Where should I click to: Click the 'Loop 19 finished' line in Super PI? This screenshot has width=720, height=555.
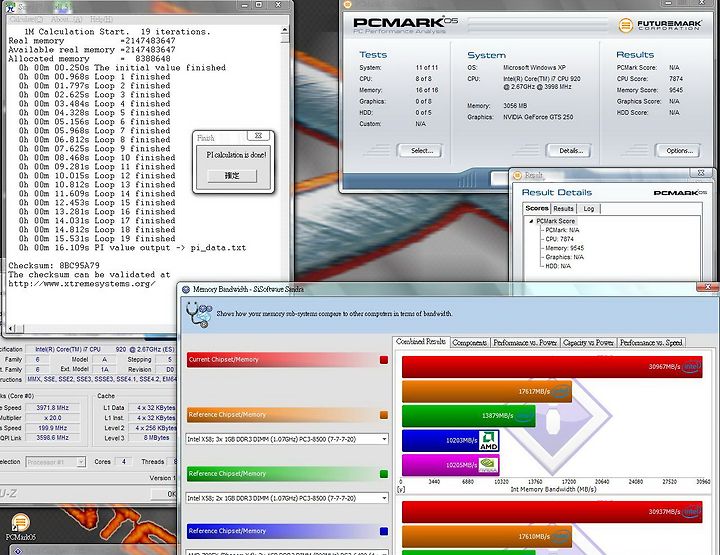pyautogui.click(x=97, y=239)
